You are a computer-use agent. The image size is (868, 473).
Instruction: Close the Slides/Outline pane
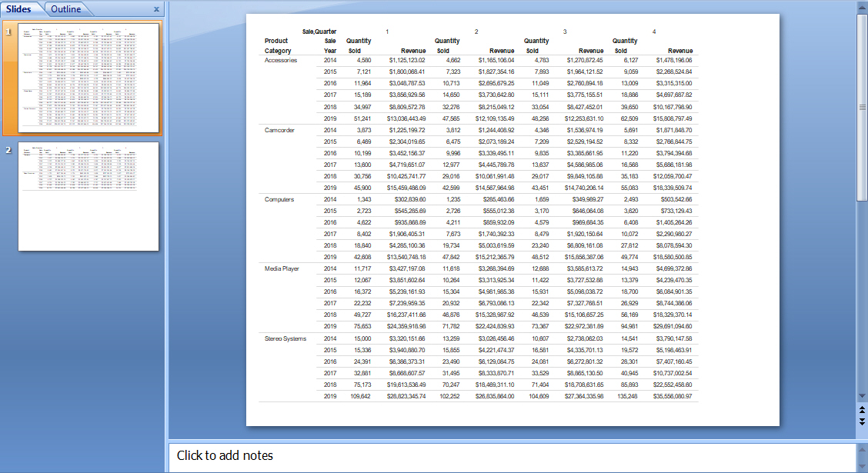pyautogui.click(x=156, y=9)
